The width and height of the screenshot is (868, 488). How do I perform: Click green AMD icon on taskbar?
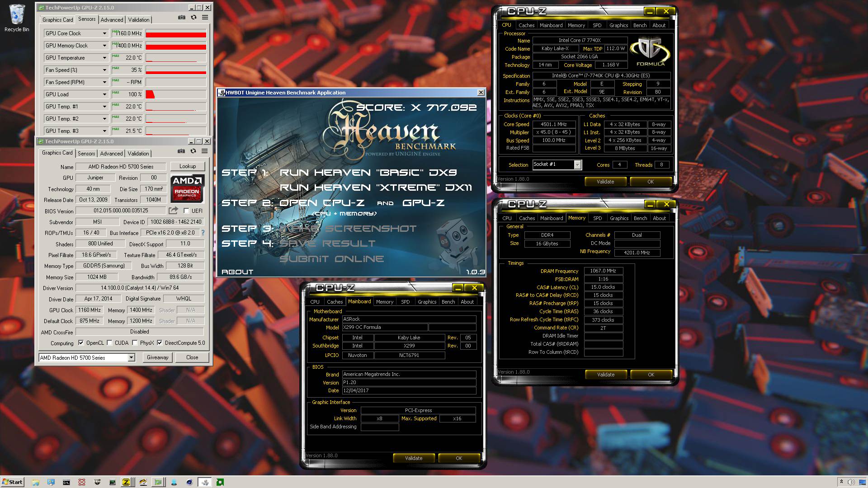coord(220,482)
